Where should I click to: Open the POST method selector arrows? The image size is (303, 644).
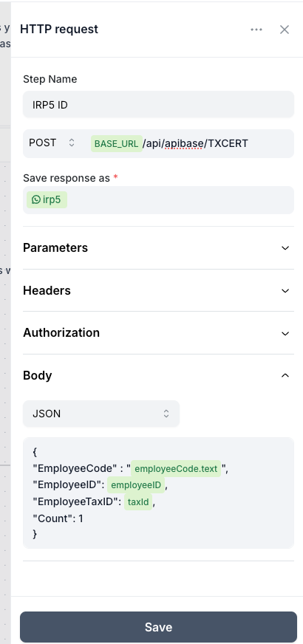(72, 143)
